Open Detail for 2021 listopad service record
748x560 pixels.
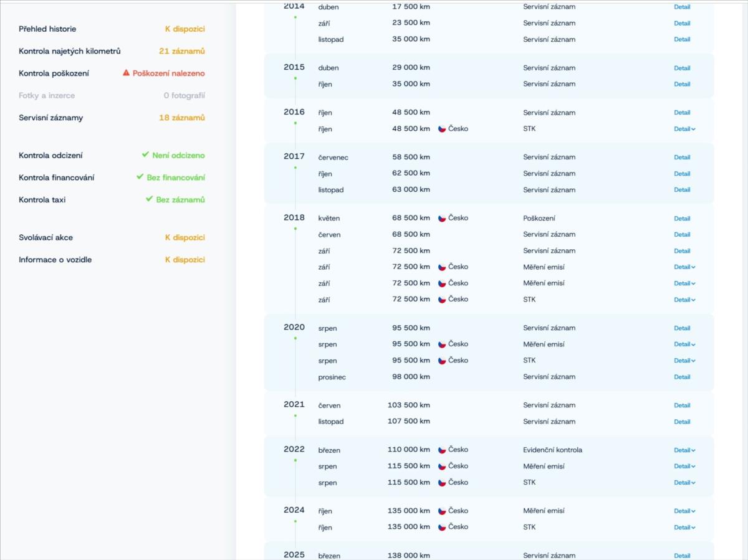682,422
